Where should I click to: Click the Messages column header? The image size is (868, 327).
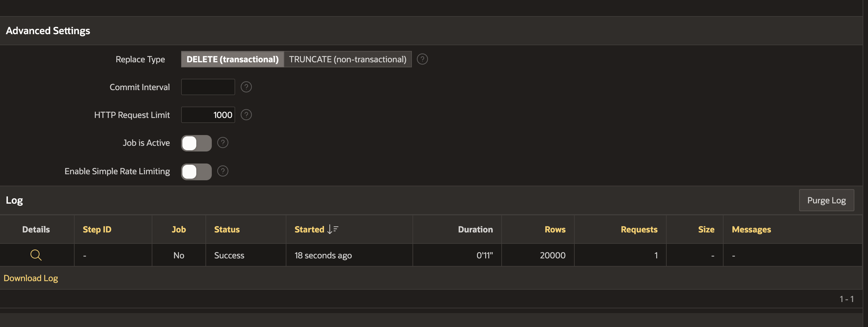click(x=751, y=230)
